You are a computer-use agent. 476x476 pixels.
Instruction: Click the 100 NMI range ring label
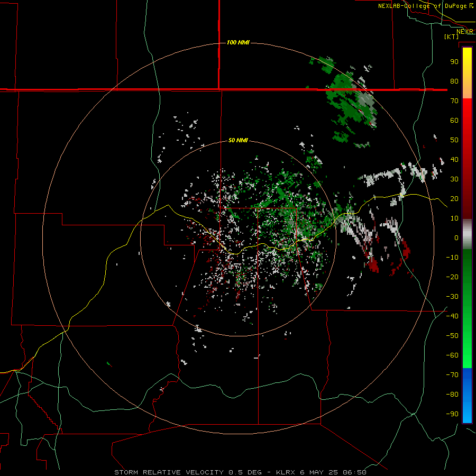tap(239, 42)
